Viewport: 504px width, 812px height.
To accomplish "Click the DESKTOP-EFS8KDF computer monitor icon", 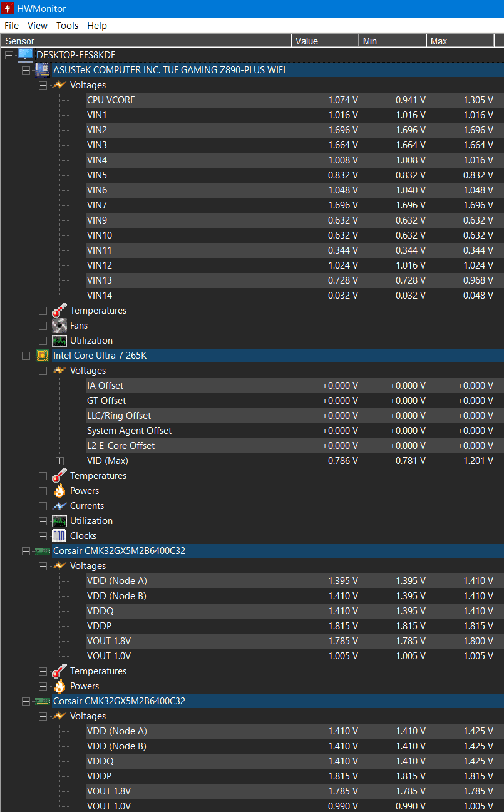I will click(x=26, y=55).
